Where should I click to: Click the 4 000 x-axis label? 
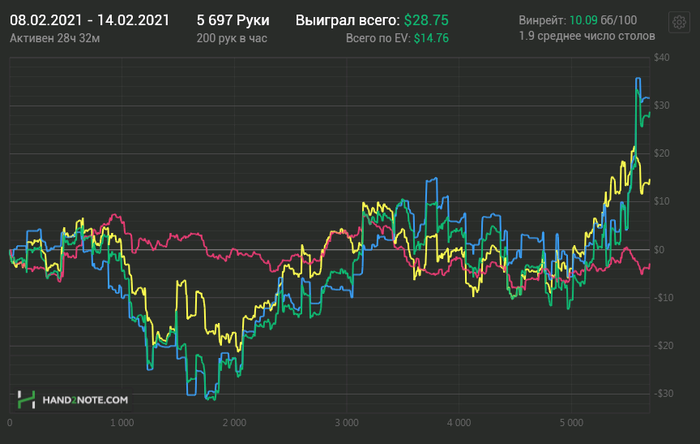tap(459, 423)
